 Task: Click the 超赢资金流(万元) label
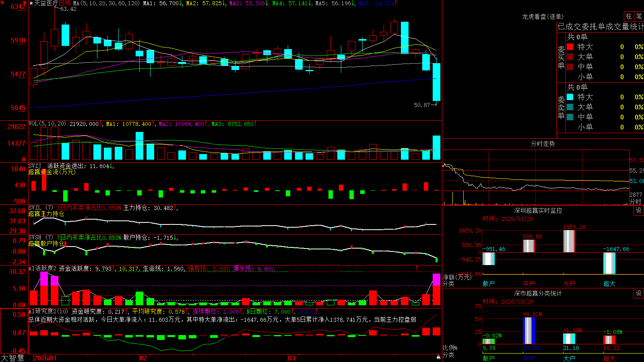(52, 172)
